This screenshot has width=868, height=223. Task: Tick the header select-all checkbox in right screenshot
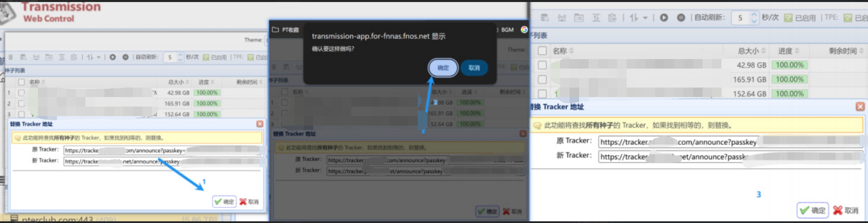542,51
